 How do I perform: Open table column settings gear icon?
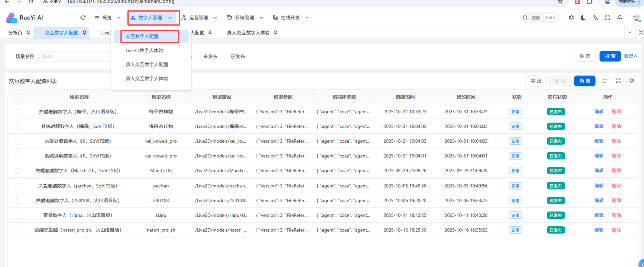[632, 81]
